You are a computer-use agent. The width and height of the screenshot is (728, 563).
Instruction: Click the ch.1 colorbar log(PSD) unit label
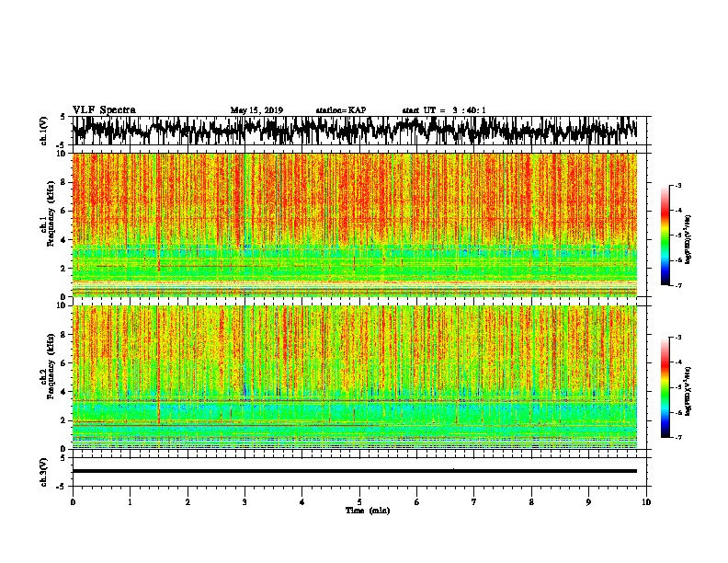click(x=688, y=239)
